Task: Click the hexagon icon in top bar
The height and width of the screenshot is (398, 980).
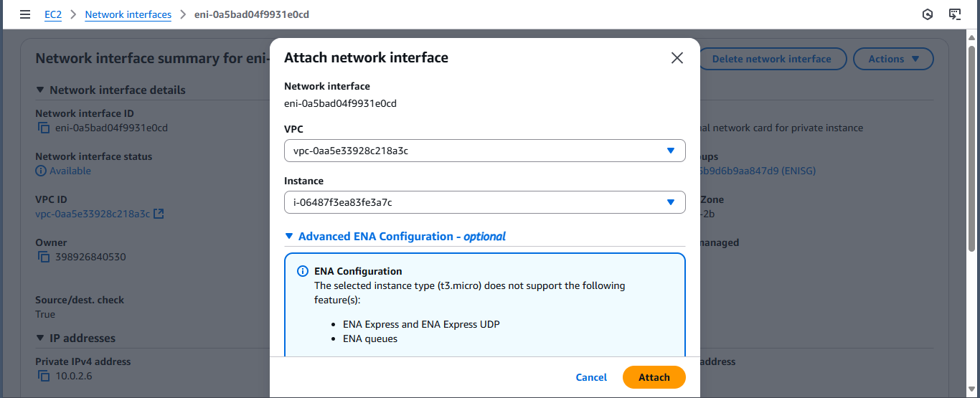Action: point(928,14)
